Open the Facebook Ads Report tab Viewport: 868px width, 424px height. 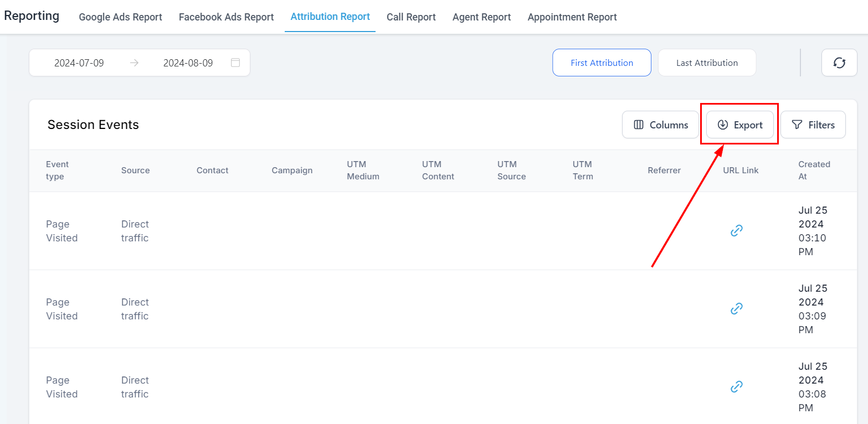[226, 17]
